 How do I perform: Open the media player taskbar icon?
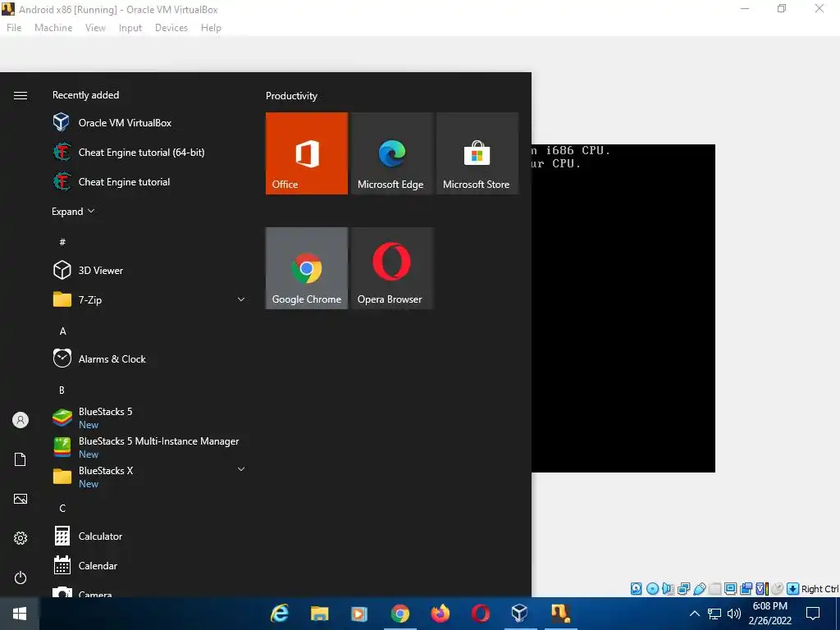click(359, 614)
